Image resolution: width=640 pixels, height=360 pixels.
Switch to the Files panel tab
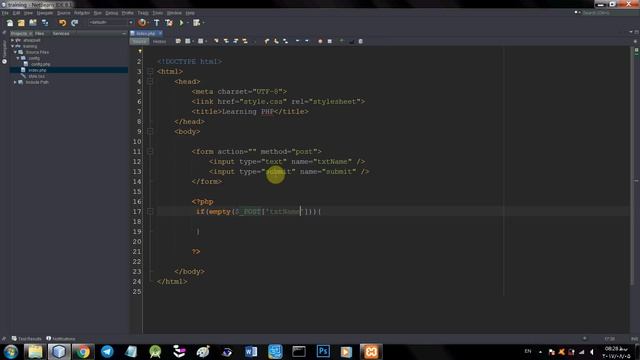click(39, 33)
